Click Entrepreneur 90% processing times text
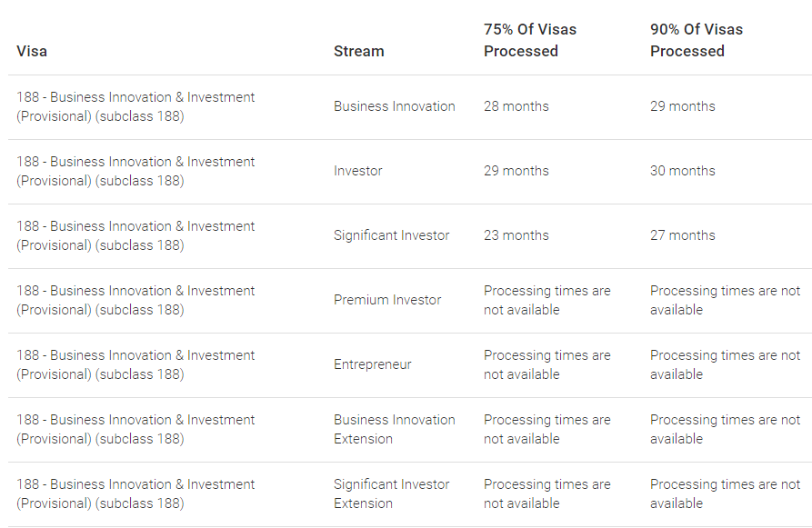 click(725, 364)
